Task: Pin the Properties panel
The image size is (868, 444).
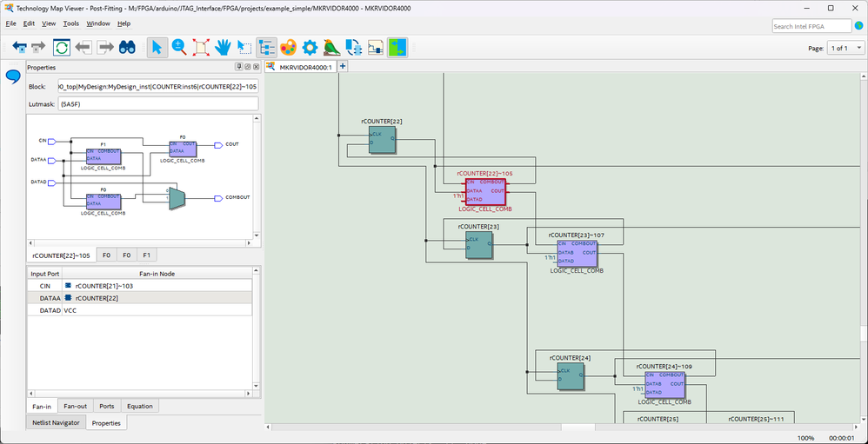Action: (238, 67)
